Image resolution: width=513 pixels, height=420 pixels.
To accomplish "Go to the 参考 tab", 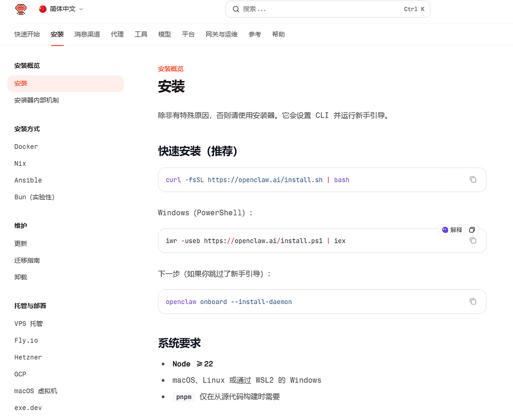I will [x=255, y=35].
